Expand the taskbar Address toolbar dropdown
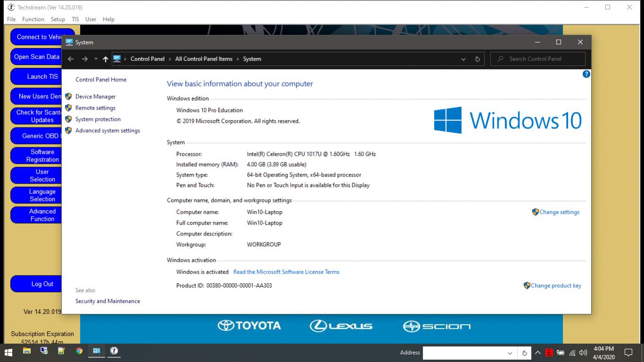644x362 pixels. (x=510, y=353)
